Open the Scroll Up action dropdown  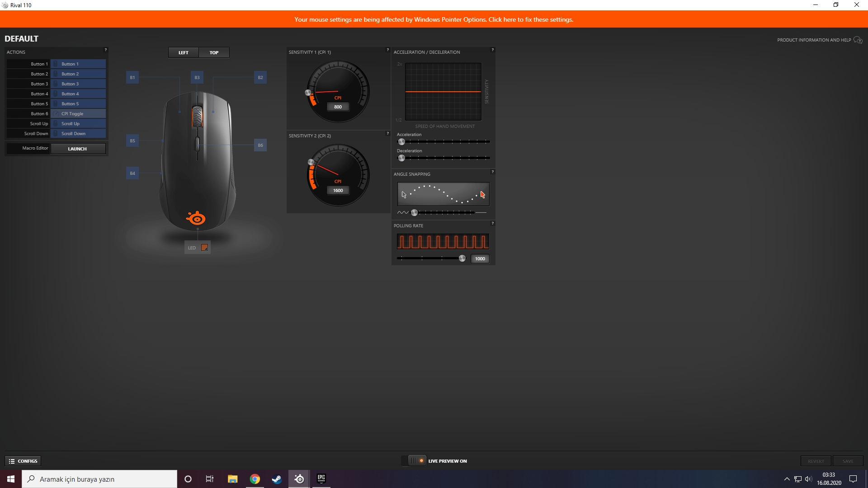point(78,124)
